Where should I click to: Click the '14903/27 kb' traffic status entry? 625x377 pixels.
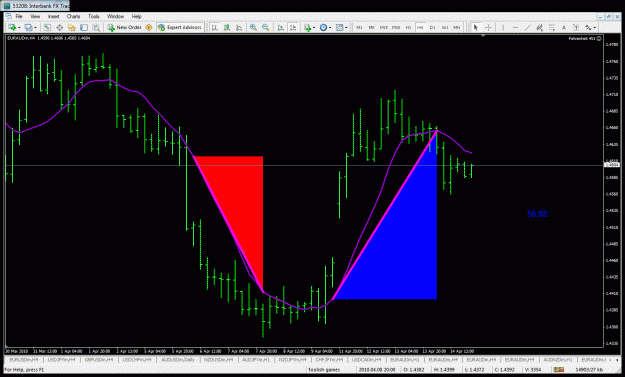[589, 370]
